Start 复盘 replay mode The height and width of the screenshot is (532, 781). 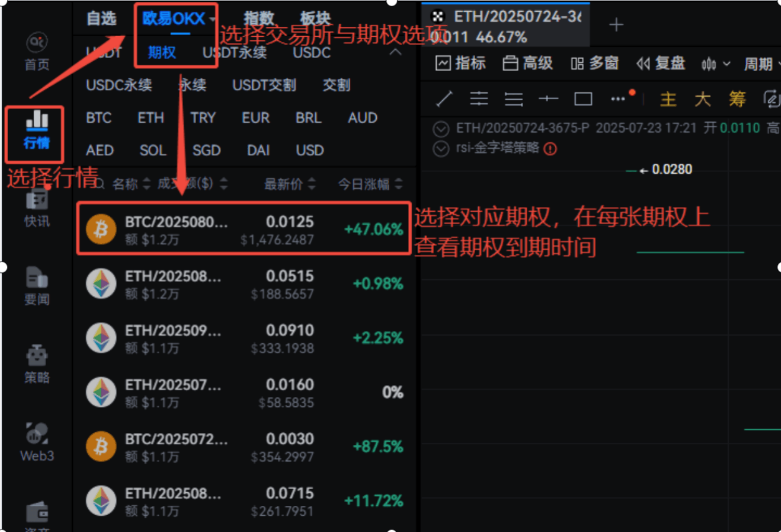coord(660,64)
